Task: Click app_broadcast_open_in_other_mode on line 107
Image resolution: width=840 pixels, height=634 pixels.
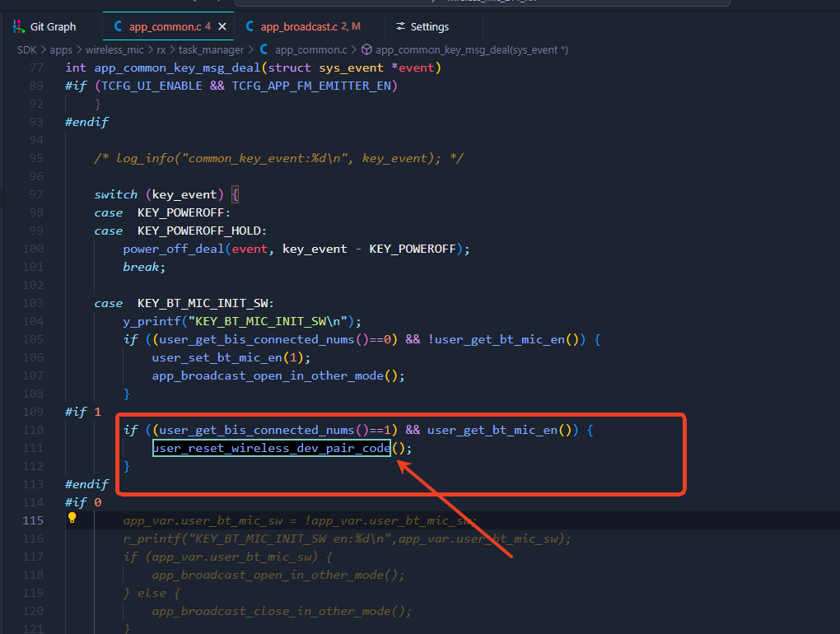Action: point(268,376)
